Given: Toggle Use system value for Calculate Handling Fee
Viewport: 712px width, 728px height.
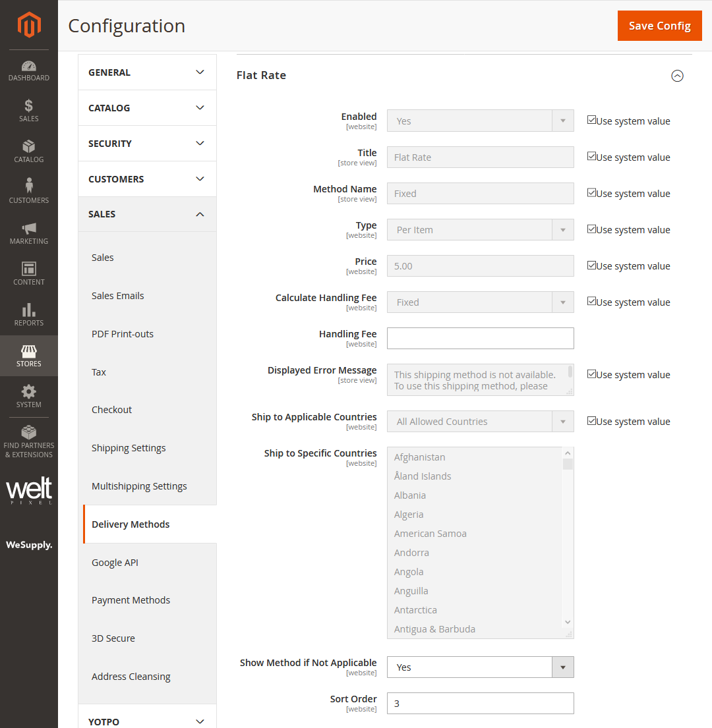Looking at the screenshot, I should tap(591, 301).
